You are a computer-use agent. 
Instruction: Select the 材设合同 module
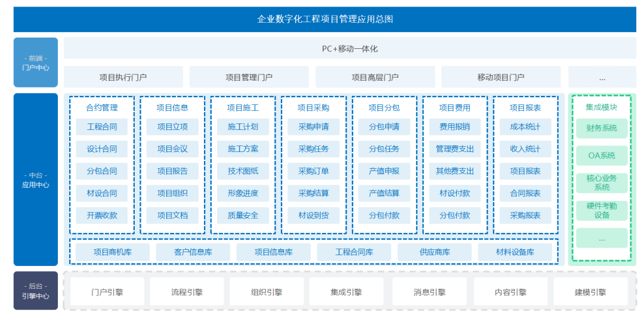[102, 193]
